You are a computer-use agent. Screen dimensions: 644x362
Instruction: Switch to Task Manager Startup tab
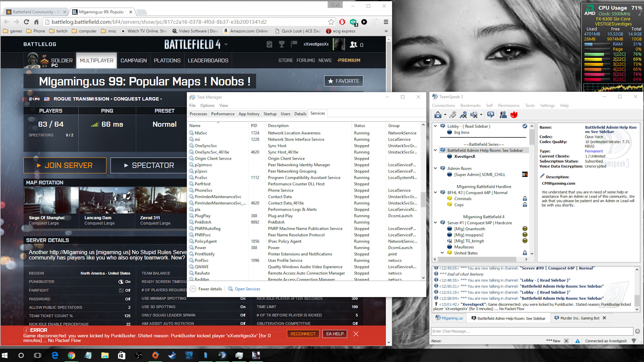click(x=270, y=114)
